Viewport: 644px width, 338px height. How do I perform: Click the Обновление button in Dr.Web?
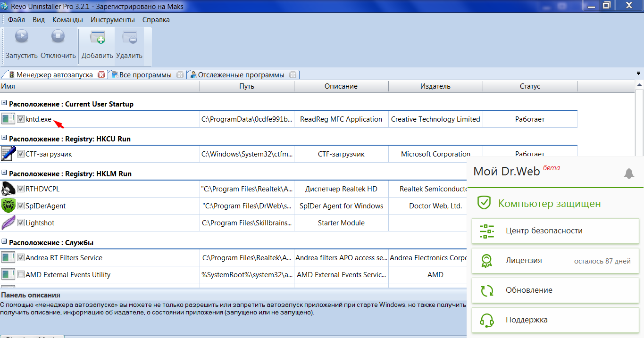tap(555, 290)
